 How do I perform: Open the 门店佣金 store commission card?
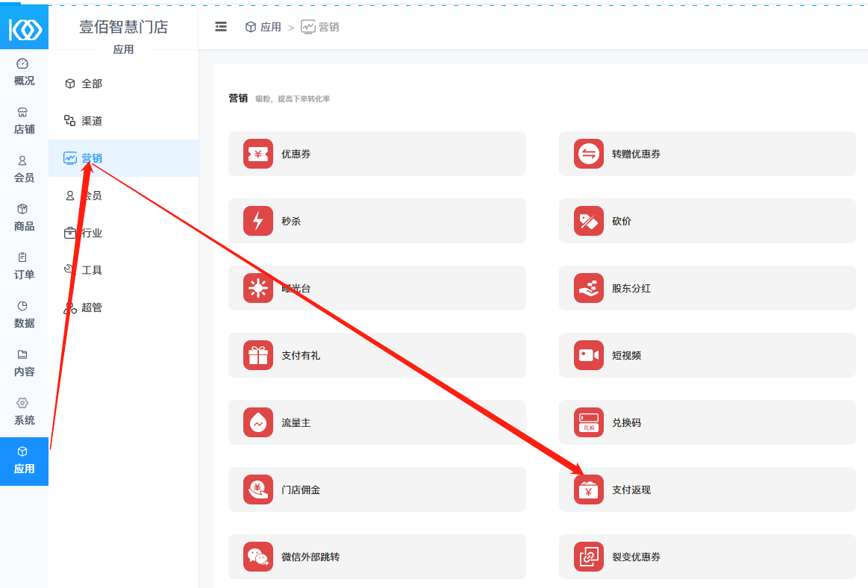[377, 490]
